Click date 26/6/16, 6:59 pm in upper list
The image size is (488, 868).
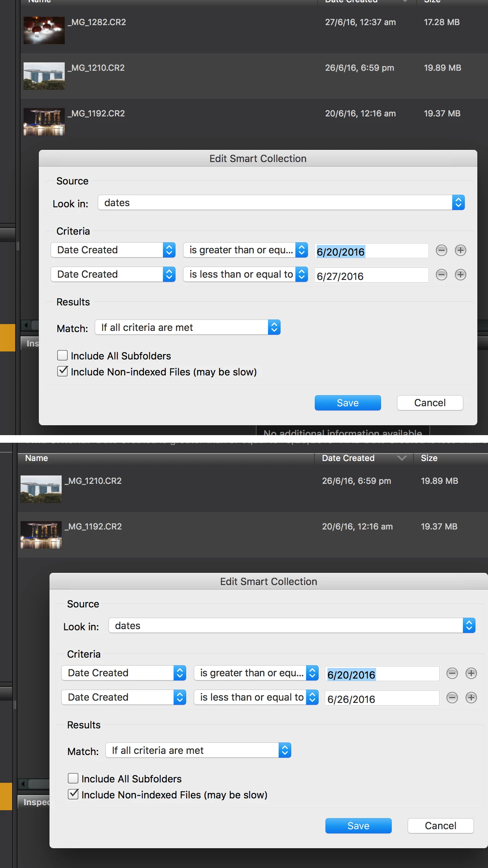(360, 68)
